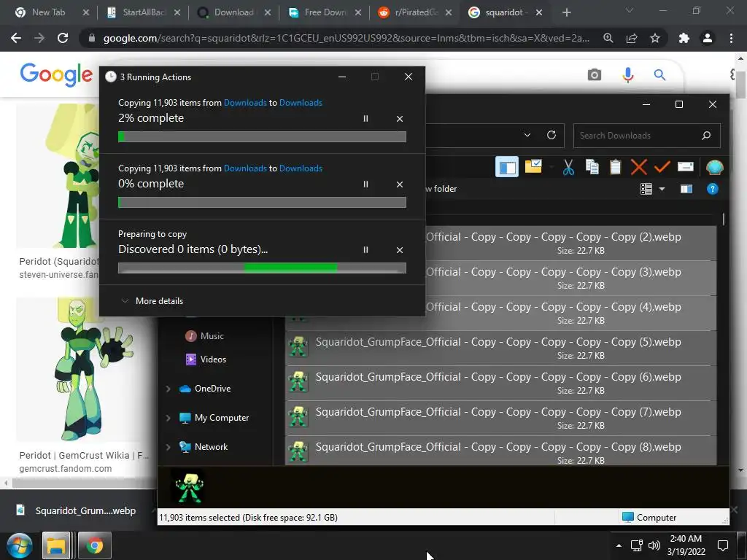The height and width of the screenshot is (560, 747).
Task: Click the Paste clipboard icon in Explorer toolbar
Action: [x=615, y=167]
